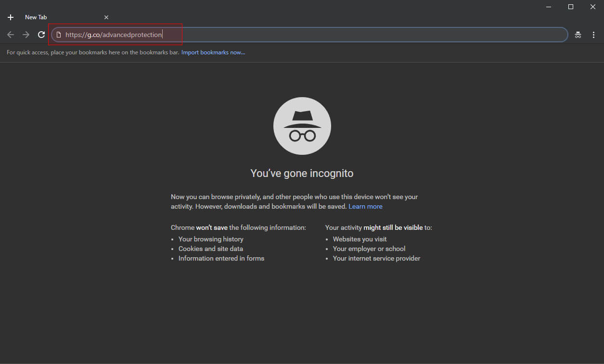Screen dimensions: 604x364
Task: Maximize the Chrome window
Action: 571,7
